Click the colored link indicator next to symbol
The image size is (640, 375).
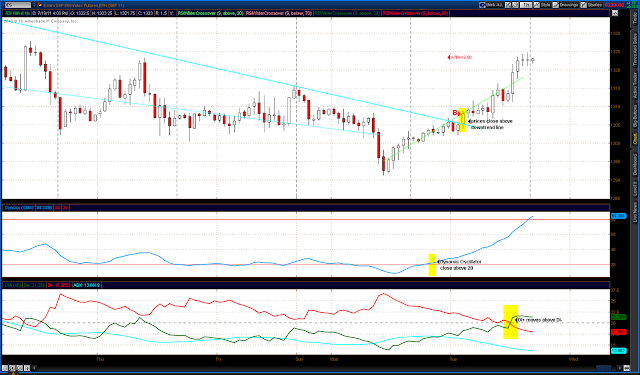(40, 5)
